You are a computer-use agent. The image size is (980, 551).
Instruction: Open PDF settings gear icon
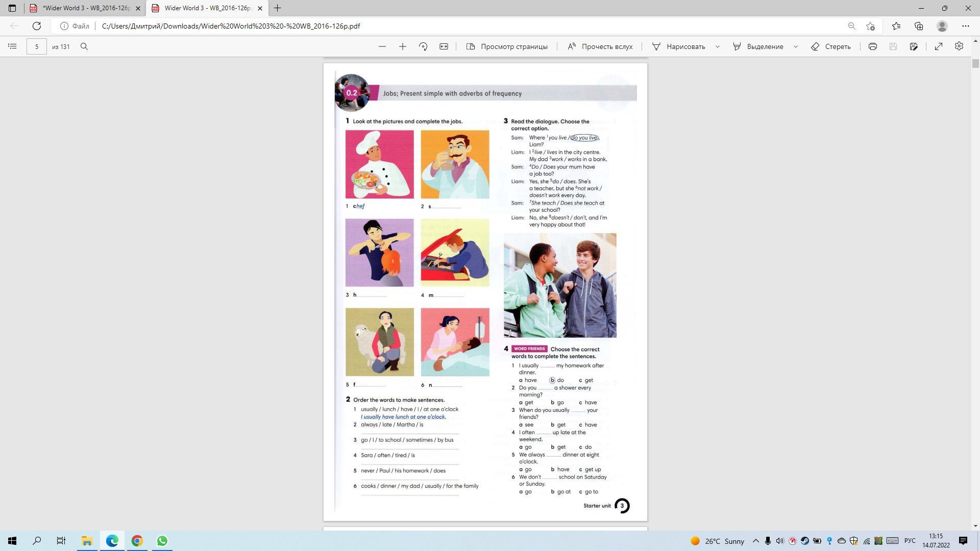[x=959, y=46]
